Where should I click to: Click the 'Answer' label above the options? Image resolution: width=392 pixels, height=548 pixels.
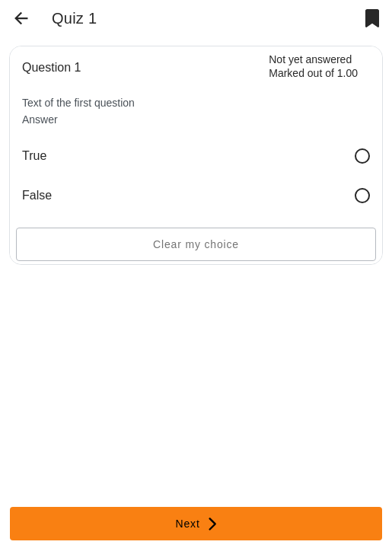[x=40, y=119]
